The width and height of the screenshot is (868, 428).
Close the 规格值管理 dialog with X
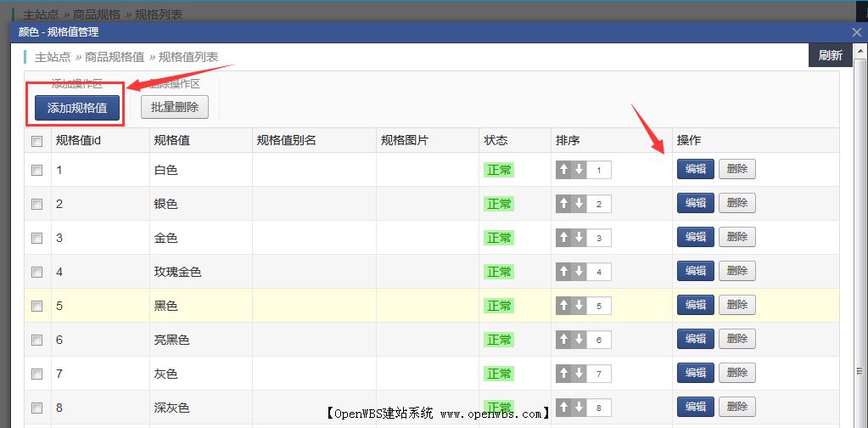click(x=856, y=32)
